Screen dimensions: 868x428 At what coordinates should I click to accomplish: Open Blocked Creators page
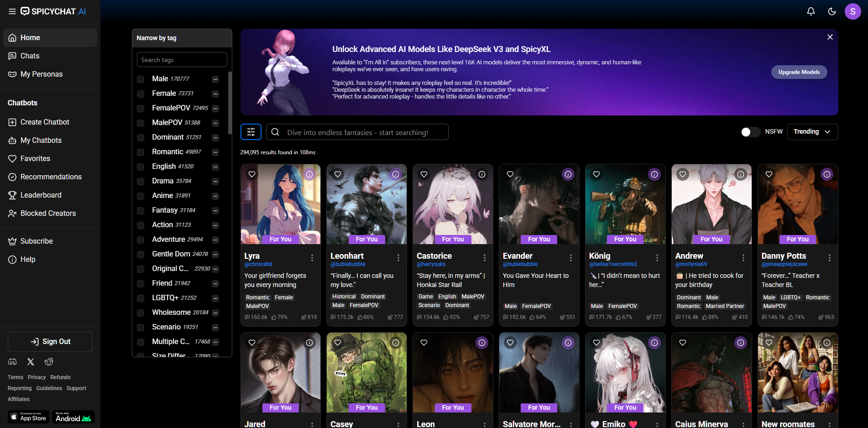click(x=50, y=214)
